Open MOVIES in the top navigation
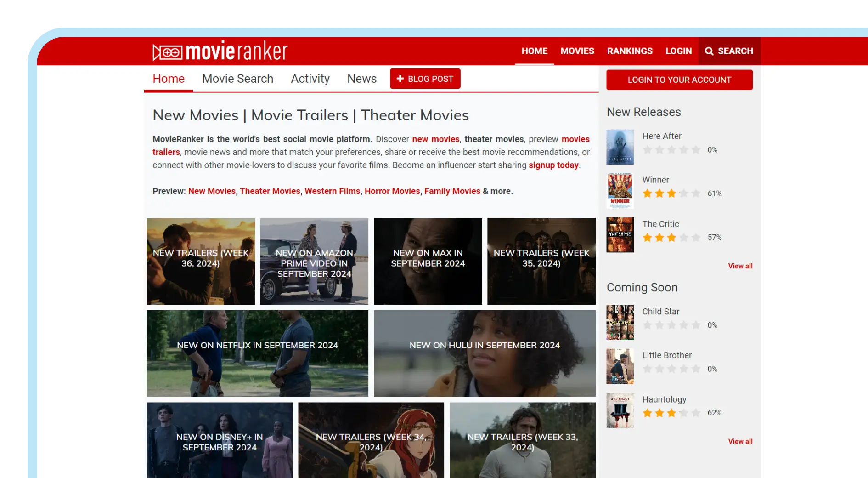 pyautogui.click(x=577, y=51)
